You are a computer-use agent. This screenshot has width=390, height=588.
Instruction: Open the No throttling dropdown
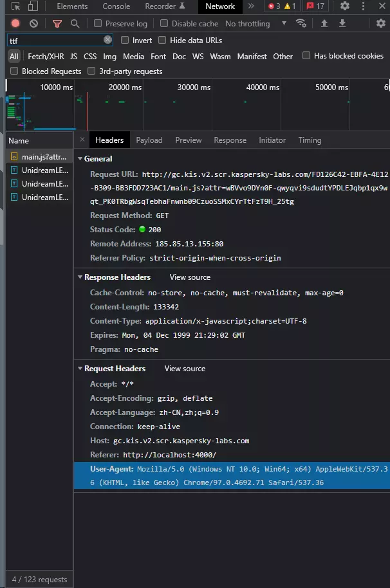(x=256, y=24)
